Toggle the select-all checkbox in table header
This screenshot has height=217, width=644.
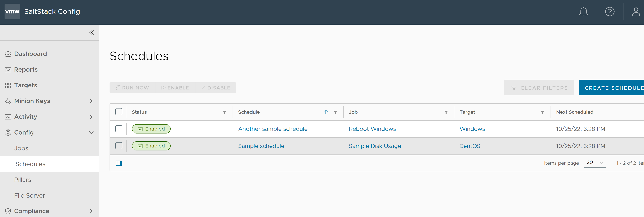click(x=119, y=112)
